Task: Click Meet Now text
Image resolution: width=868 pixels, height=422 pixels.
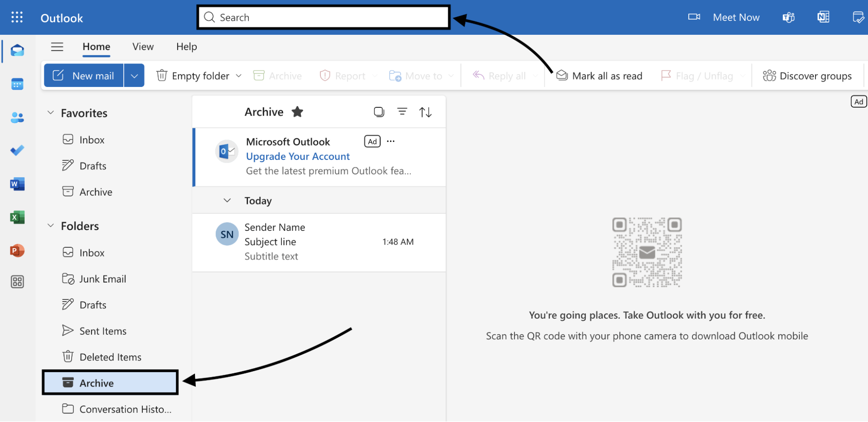Action: pyautogui.click(x=736, y=17)
